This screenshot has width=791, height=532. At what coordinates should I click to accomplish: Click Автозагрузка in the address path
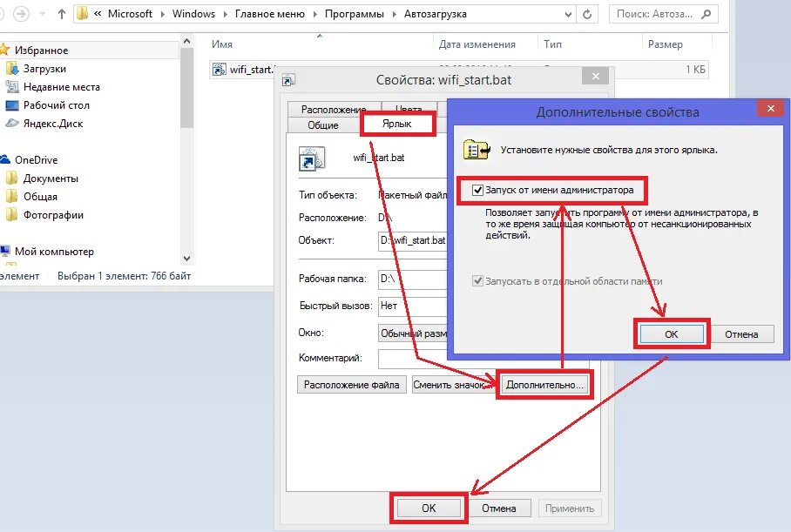point(436,14)
